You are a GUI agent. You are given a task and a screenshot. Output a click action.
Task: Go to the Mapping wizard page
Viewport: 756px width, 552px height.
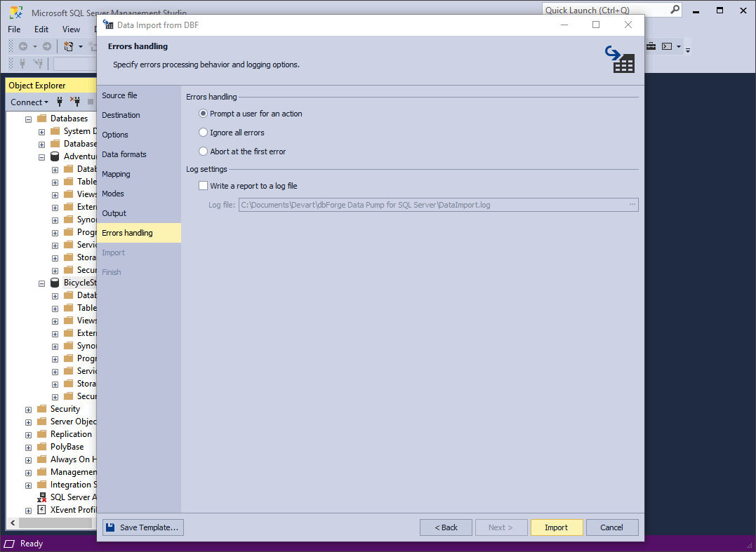coord(116,174)
